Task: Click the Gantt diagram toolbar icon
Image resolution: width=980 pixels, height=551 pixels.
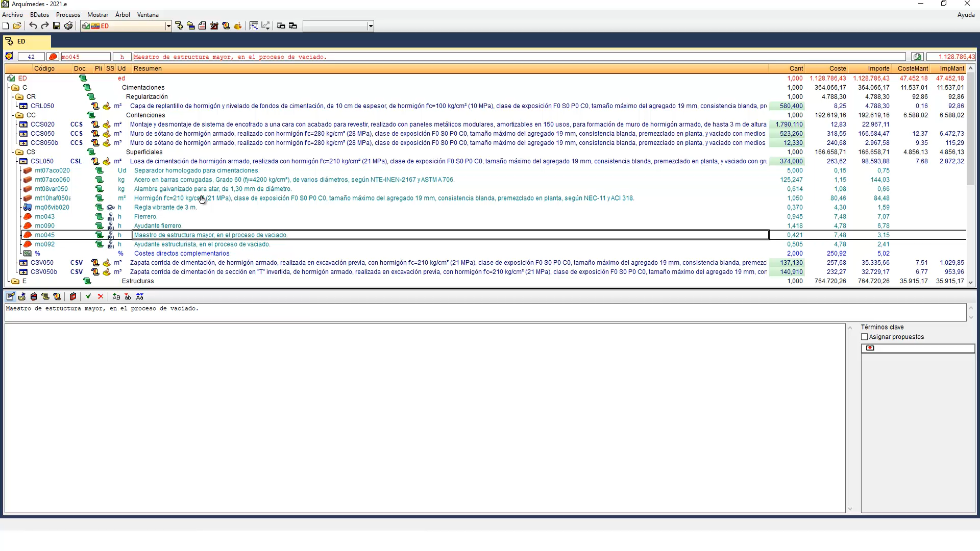Action: 254,26
